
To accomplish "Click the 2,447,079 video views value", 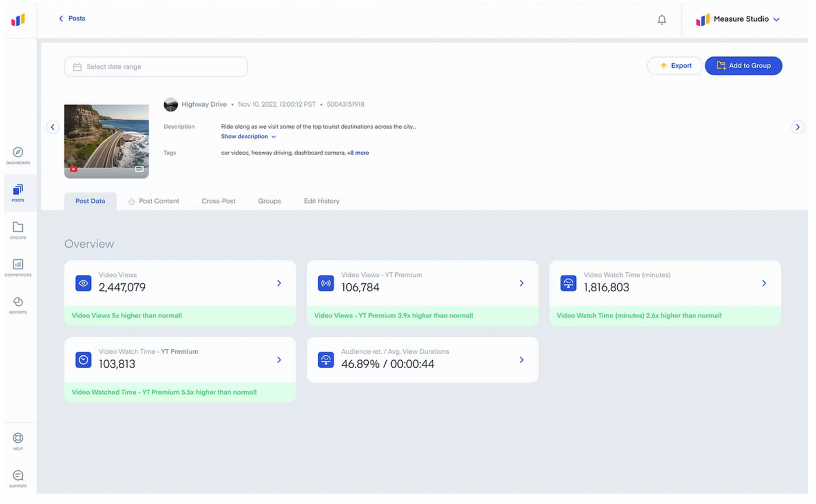I will click(x=122, y=287).
